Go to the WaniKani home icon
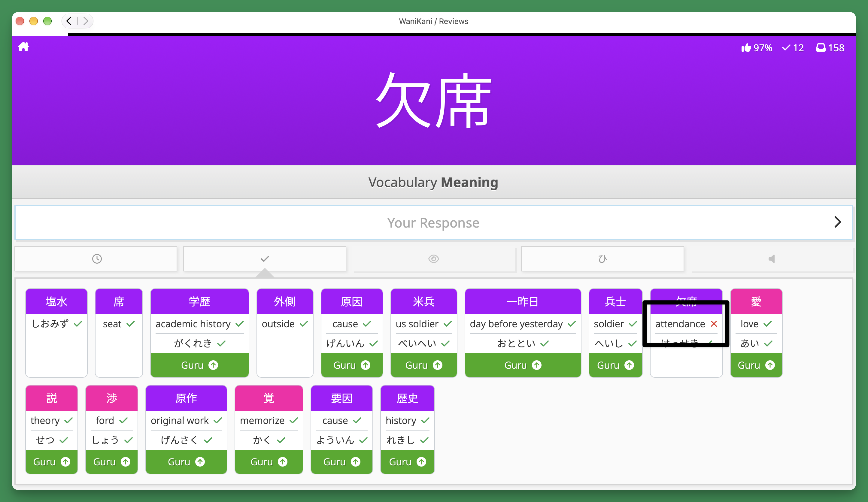 pos(23,47)
